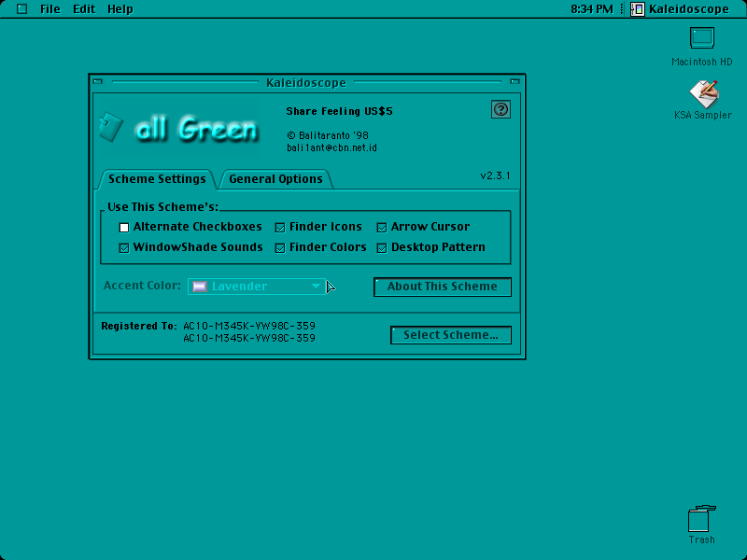Select the Trash icon on desktop
Image resolution: width=747 pixels, height=560 pixels.
tap(702, 519)
